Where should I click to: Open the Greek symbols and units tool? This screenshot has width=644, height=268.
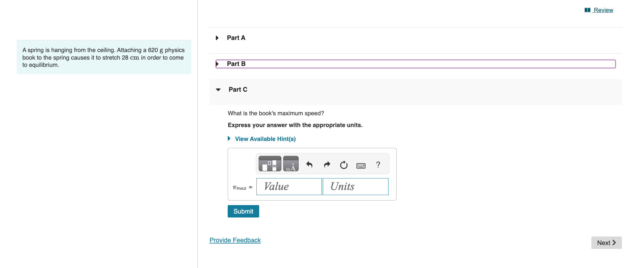[x=291, y=164]
